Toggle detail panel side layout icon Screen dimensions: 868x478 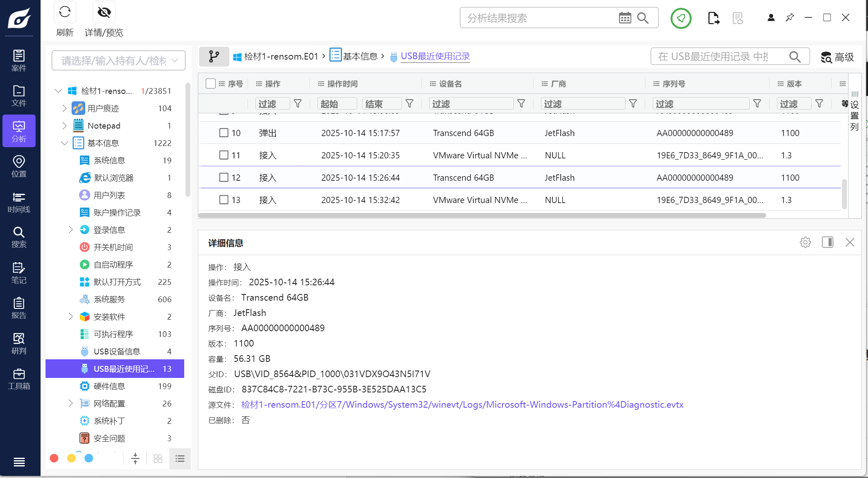coord(827,242)
